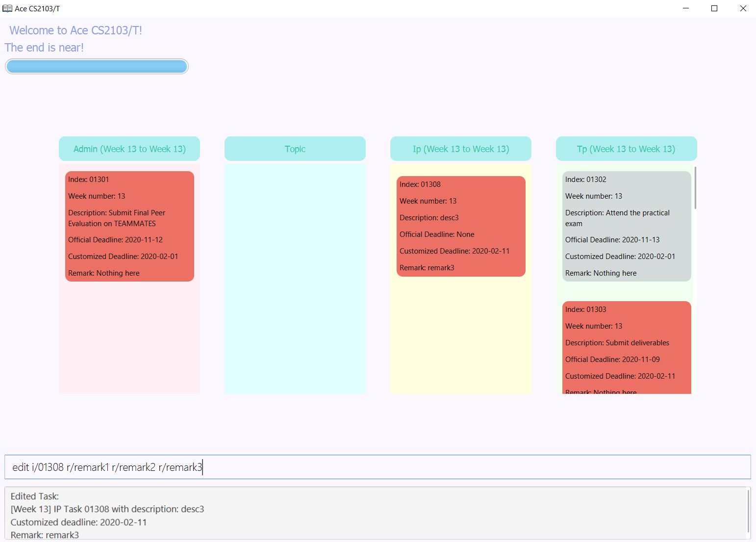Image resolution: width=756 pixels, height=542 pixels.
Task: Select the Topic column header
Action: (295, 149)
